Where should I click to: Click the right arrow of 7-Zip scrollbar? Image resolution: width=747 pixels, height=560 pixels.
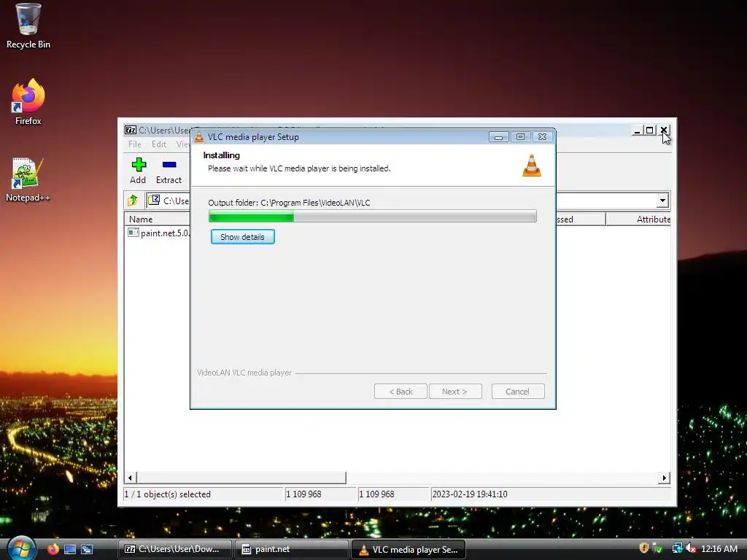click(x=664, y=478)
